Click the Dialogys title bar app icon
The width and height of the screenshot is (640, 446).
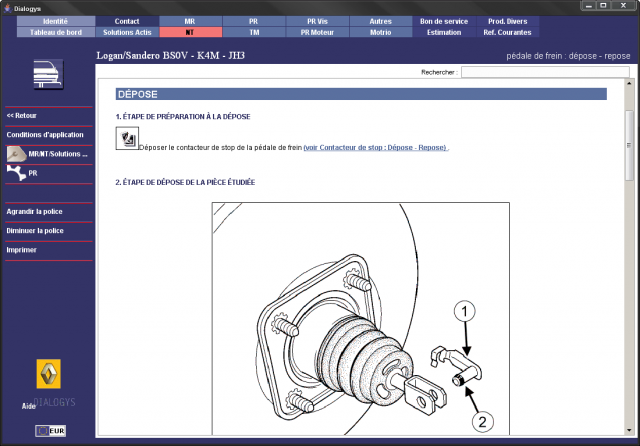tap(7, 7)
